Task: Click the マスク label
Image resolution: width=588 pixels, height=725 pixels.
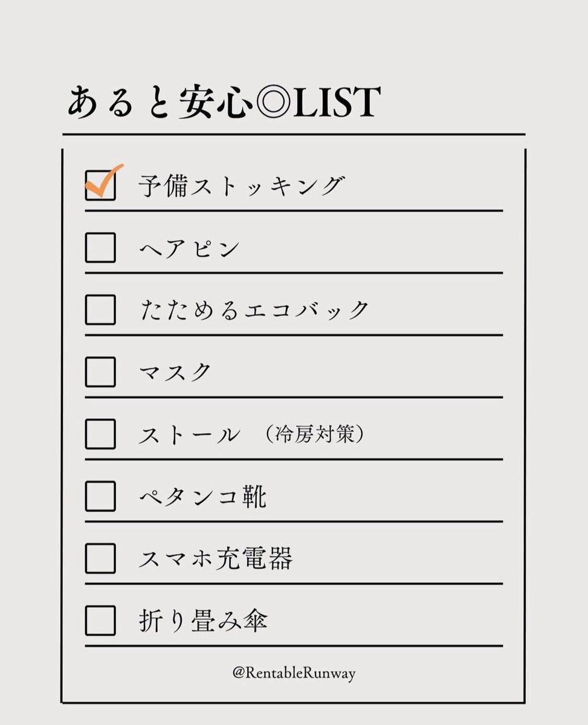Action: tap(175, 372)
